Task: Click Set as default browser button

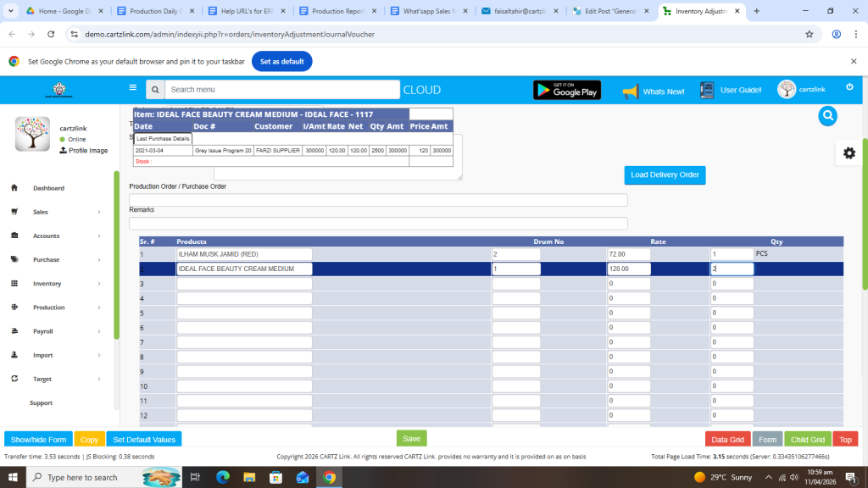Action: click(x=281, y=62)
